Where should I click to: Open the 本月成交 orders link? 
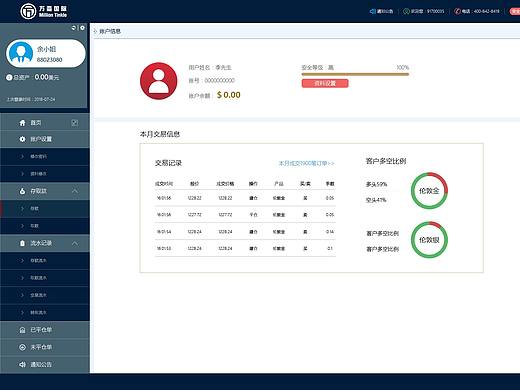(306, 163)
